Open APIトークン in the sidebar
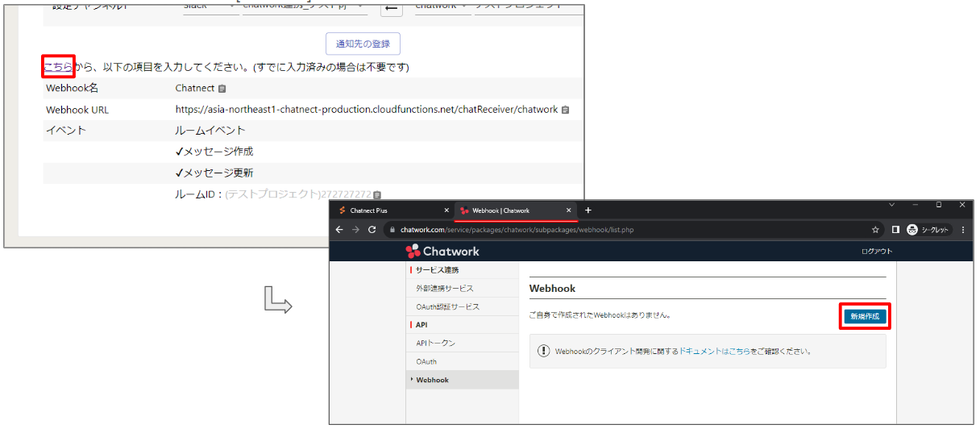The width and height of the screenshot is (980, 429). coord(463,343)
